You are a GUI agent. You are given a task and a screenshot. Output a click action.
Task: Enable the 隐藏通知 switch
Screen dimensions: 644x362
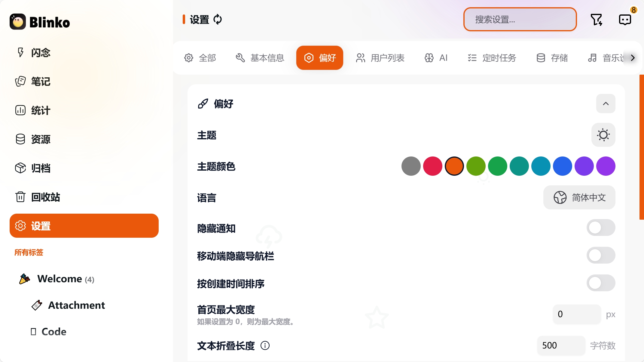tap(601, 227)
